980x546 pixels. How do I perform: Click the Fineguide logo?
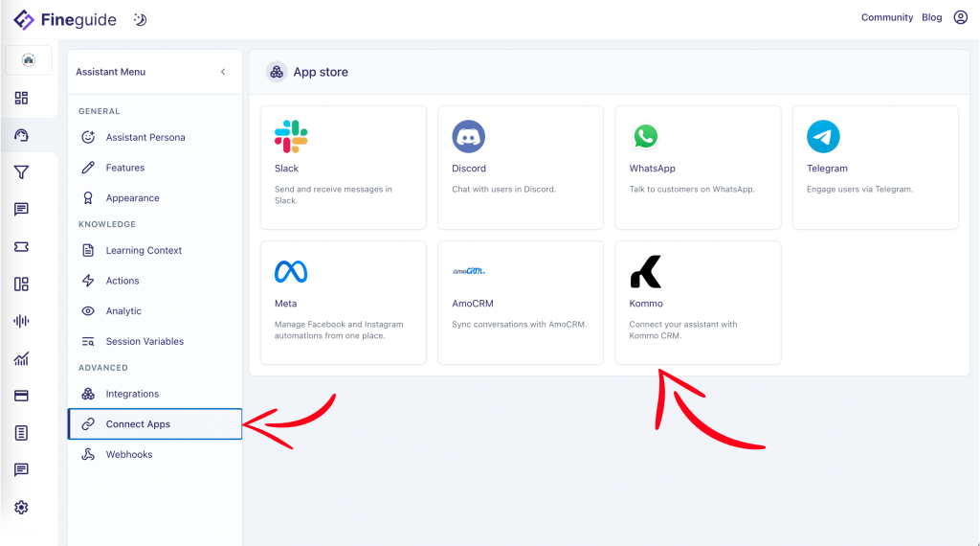click(x=67, y=19)
